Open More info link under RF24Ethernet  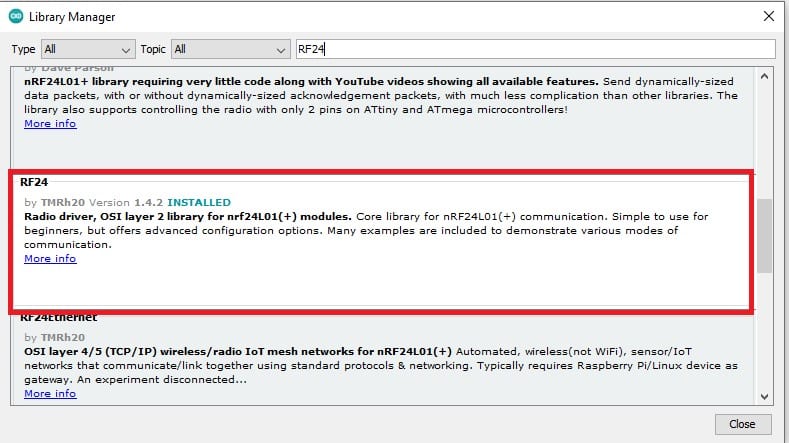[x=50, y=394]
